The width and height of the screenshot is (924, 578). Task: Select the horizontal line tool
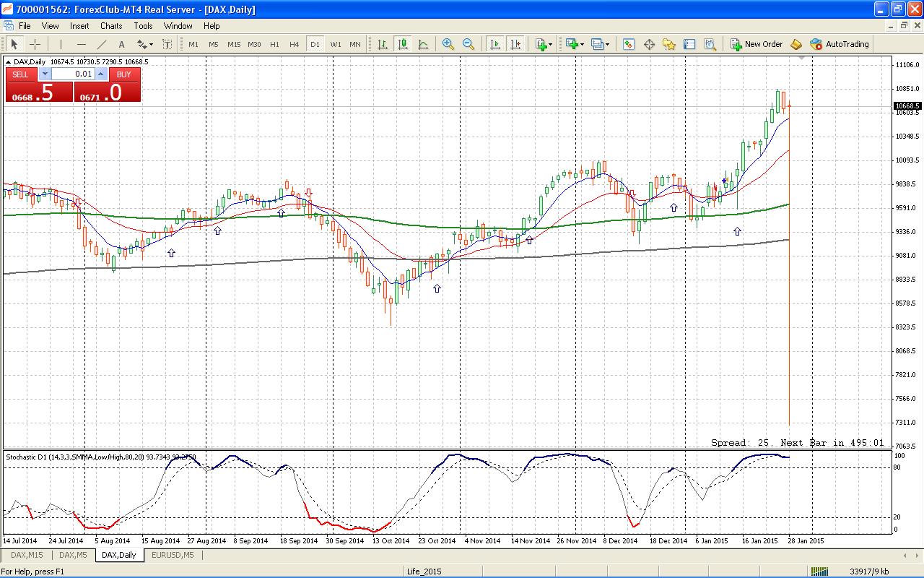tap(81, 44)
